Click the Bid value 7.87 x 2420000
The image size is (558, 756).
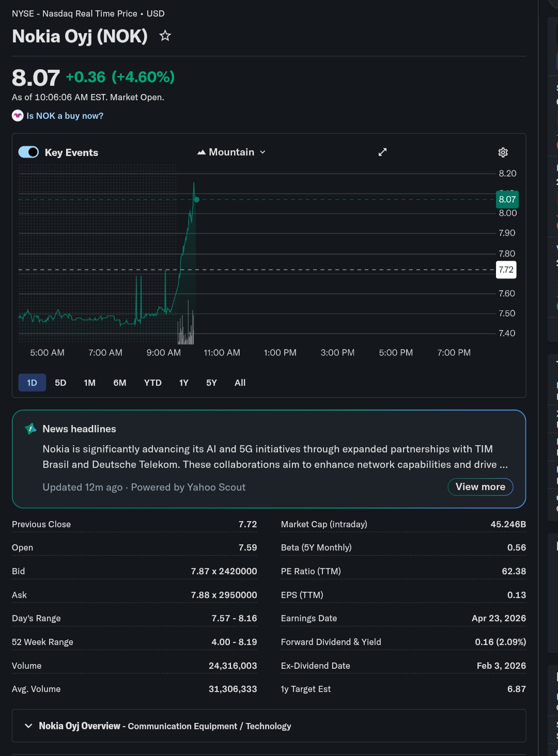(x=224, y=571)
